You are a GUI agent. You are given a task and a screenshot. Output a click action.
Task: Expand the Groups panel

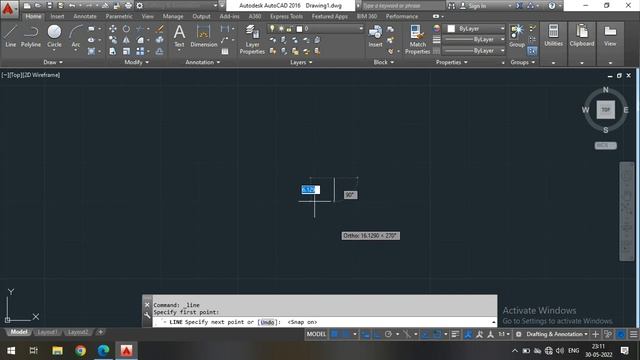click(522, 62)
